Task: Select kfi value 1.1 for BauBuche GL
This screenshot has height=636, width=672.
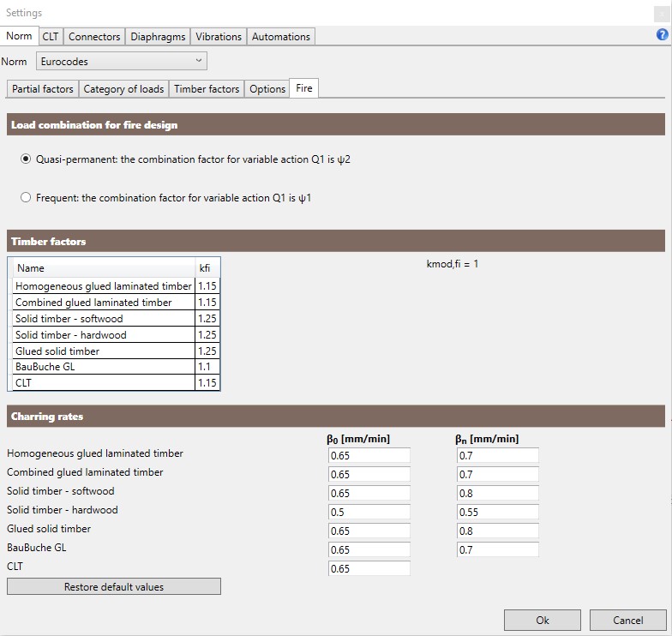Action: 207,367
